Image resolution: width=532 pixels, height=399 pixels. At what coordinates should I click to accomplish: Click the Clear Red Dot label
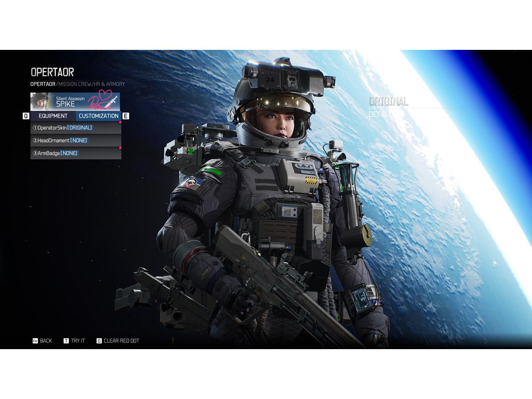(x=121, y=341)
